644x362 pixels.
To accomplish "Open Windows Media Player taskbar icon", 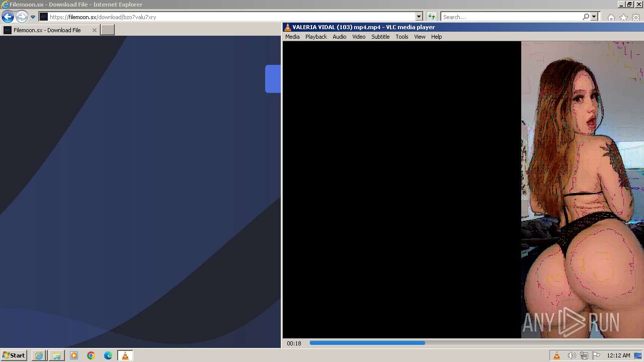I will 74,355.
